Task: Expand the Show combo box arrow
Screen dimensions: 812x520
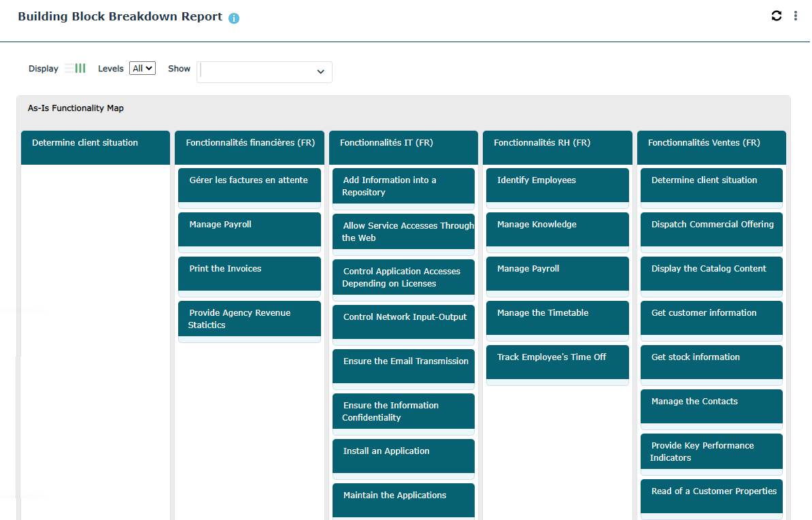Action: [321, 72]
